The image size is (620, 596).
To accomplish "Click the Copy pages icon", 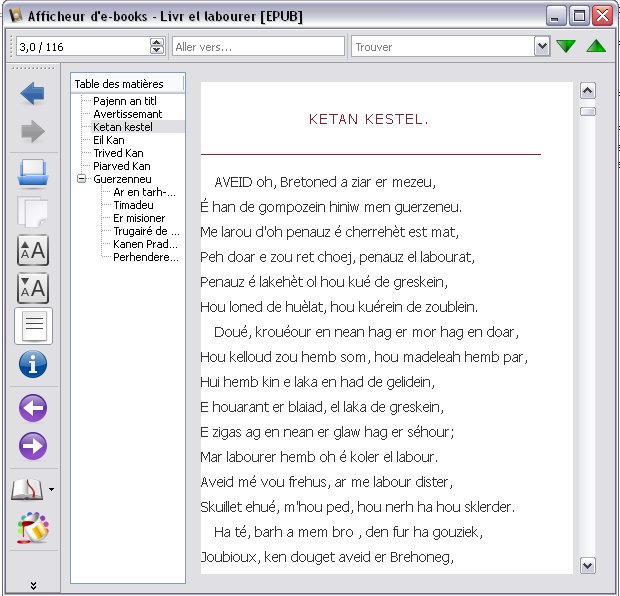I will click(x=32, y=212).
